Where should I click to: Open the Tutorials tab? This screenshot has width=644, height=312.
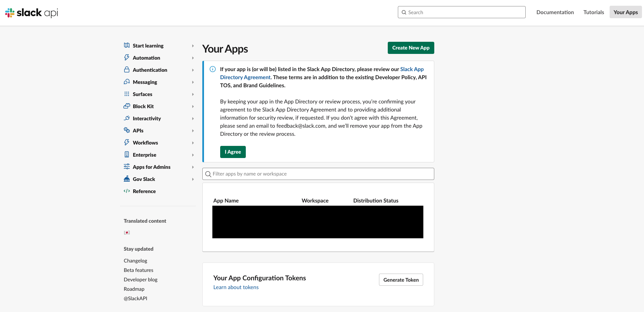(x=593, y=12)
